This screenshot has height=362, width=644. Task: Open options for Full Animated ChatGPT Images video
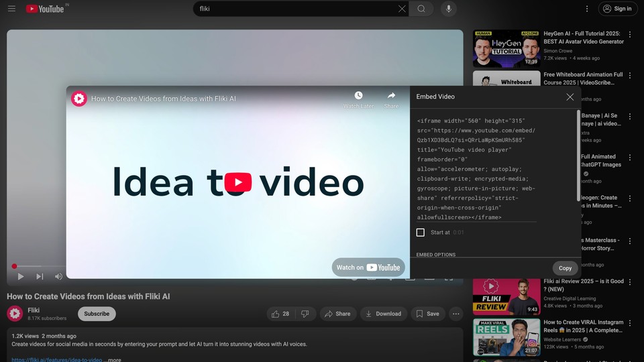click(x=630, y=158)
